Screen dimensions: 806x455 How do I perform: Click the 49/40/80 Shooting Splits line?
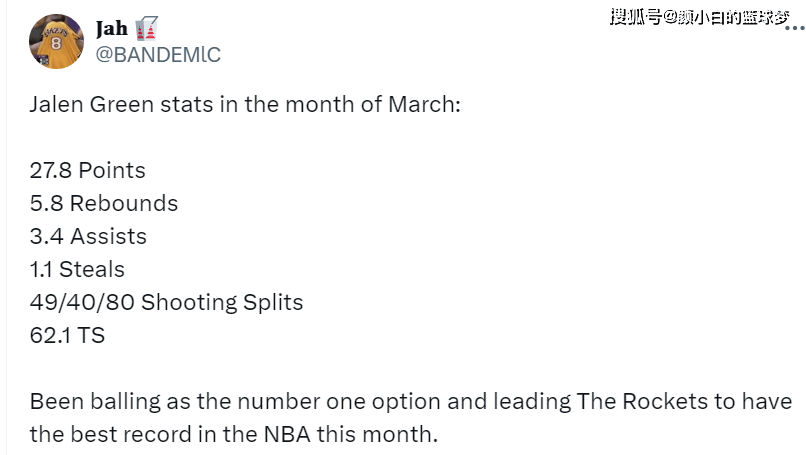(166, 302)
